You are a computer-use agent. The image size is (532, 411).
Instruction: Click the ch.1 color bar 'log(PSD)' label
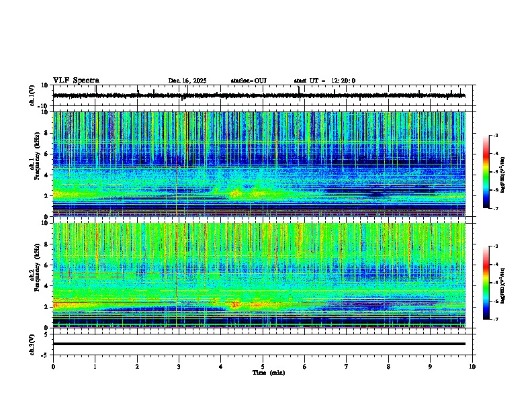[503, 175]
